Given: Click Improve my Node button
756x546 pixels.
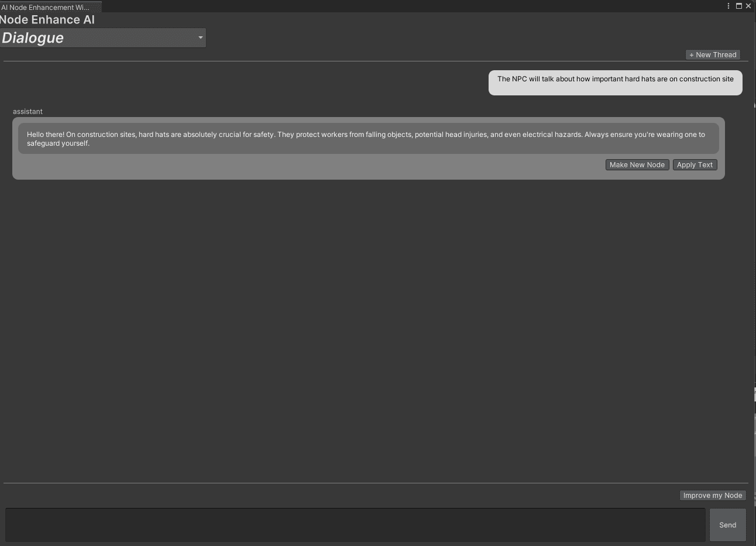Looking at the screenshot, I should coord(713,496).
